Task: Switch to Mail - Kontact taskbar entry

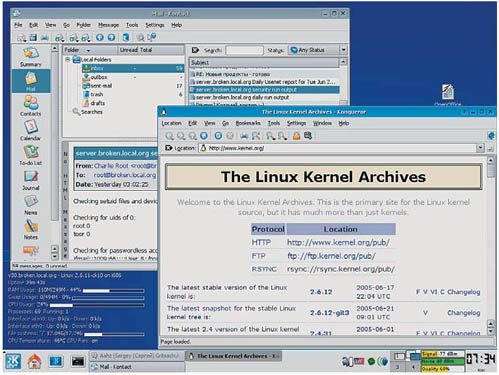Action: point(137,367)
